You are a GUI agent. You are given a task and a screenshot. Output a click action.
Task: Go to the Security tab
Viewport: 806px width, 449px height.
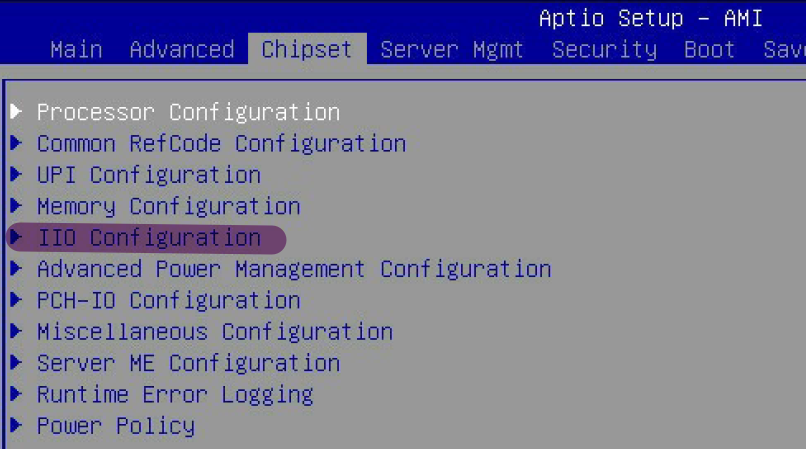[604, 50]
